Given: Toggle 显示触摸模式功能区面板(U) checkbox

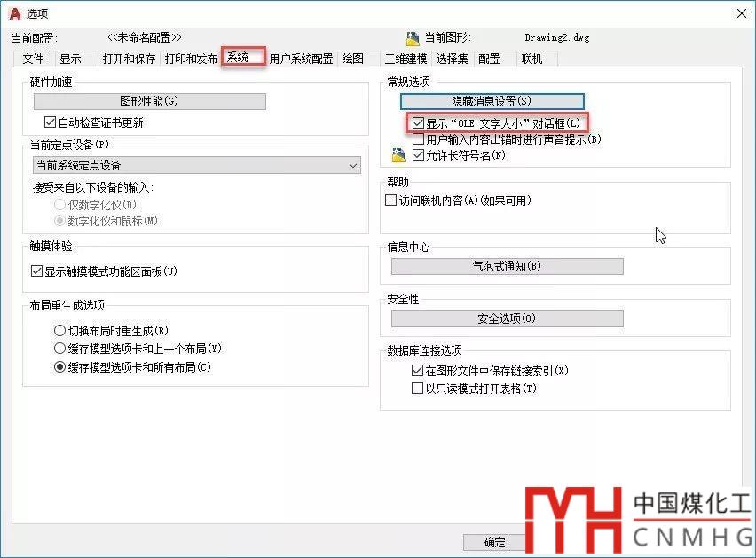Looking at the screenshot, I should tap(36, 271).
